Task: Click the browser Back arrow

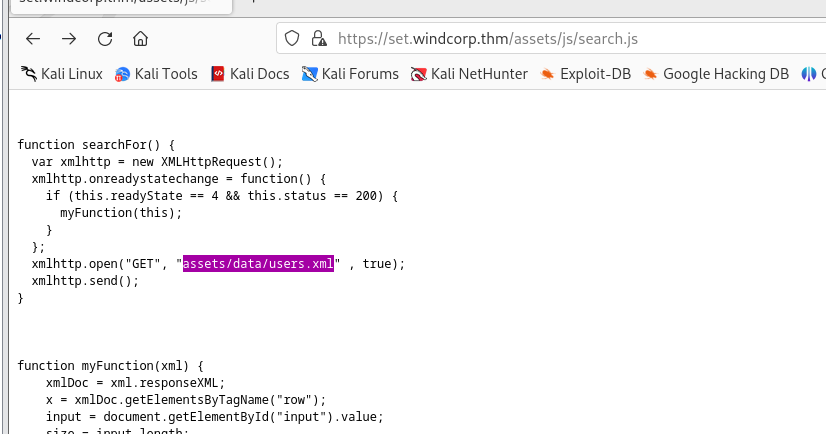Action: [33, 39]
